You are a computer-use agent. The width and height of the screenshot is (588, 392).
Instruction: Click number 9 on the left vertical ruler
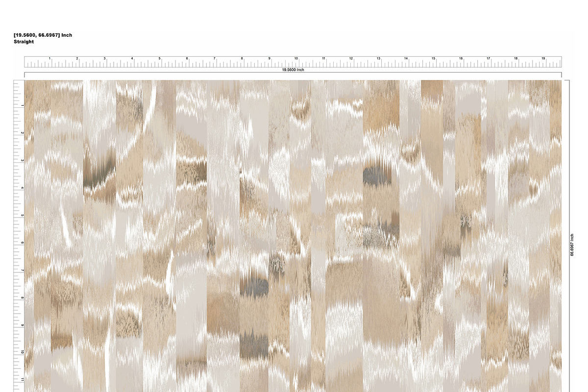click(x=22, y=325)
